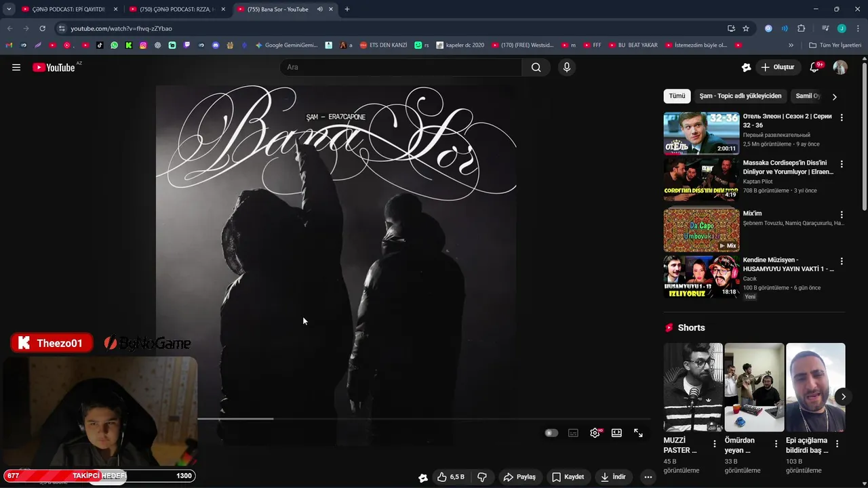Viewport: 868px width, 488px height.
Task: Dislike the video with thumbs down
Action: click(x=482, y=477)
